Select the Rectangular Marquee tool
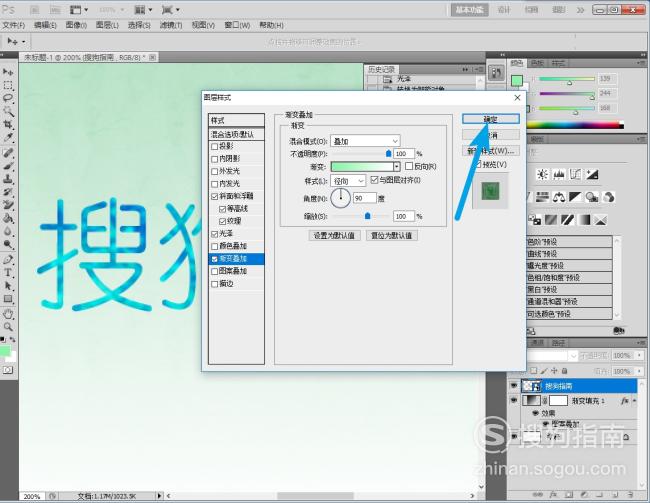Viewport: 650px width, 503px height. tap(8, 86)
